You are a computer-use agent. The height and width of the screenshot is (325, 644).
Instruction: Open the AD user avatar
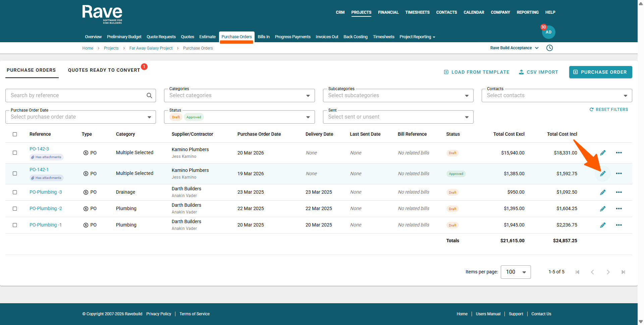pos(548,32)
